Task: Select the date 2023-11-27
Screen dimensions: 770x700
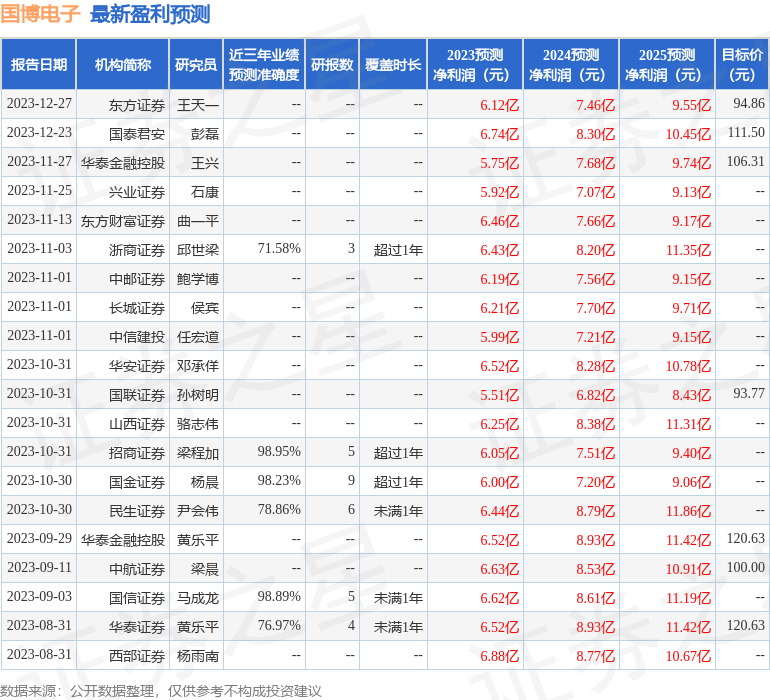Action: click(x=39, y=162)
